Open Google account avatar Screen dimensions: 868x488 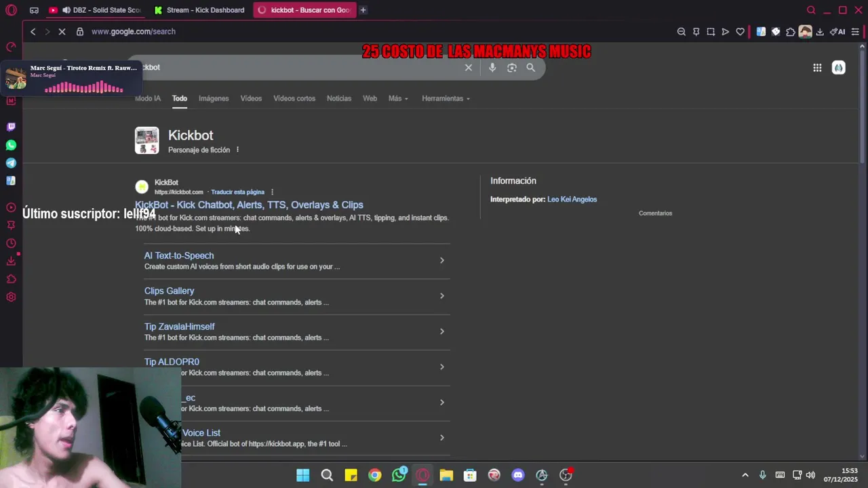tap(839, 67)
